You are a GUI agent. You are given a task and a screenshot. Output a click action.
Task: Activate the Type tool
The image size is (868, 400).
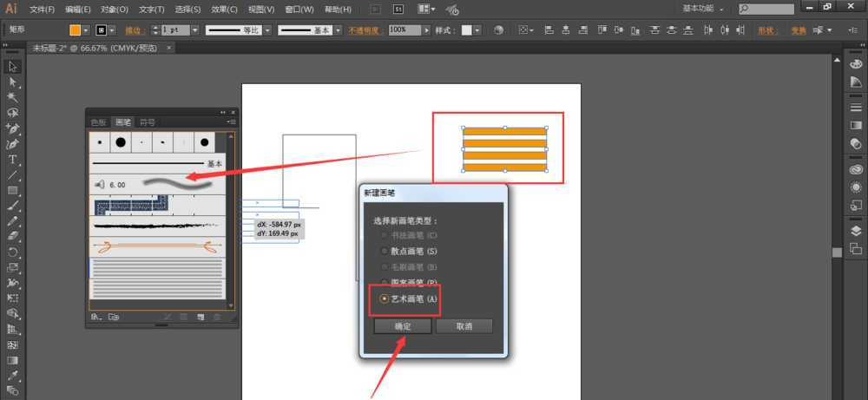tap(13, 160)
